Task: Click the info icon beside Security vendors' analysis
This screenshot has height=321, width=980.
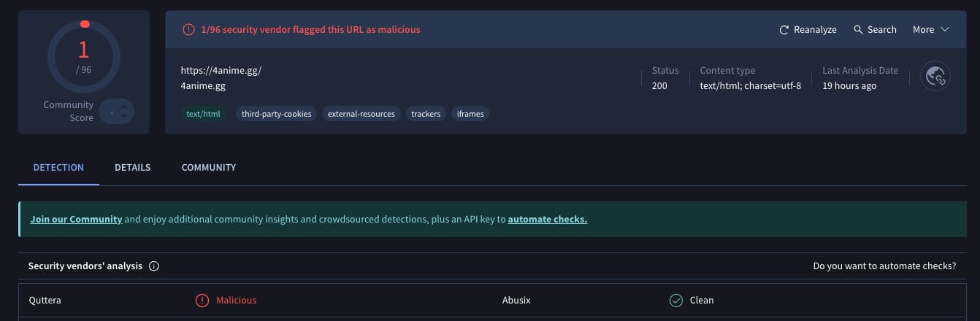Action: point(154,266)
